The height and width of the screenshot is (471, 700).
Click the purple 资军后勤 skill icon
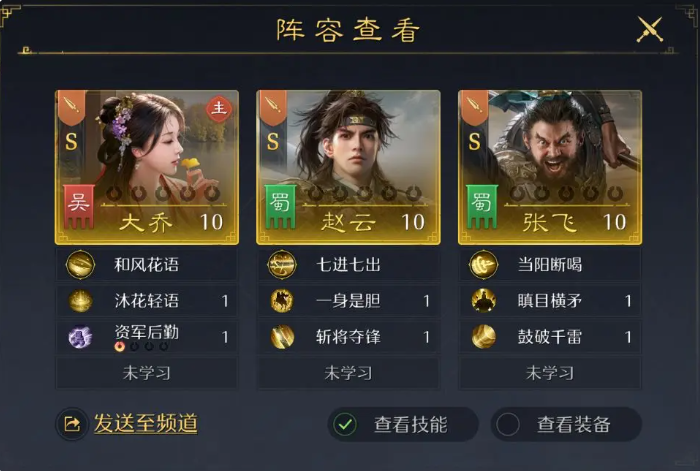coord(80,337)
